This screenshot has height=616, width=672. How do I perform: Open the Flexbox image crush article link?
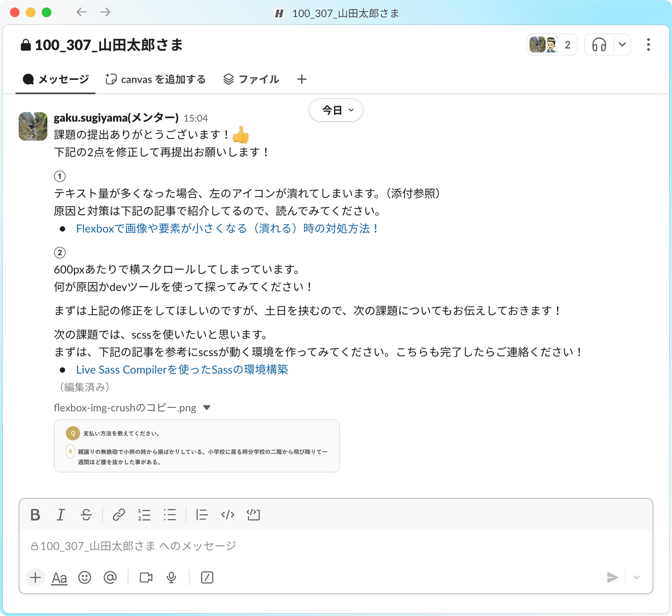click(227, 229)
